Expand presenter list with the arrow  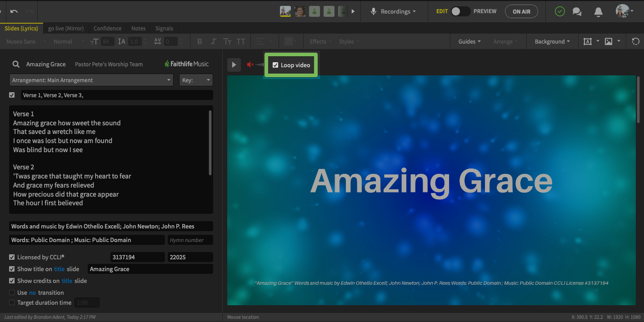[x=353, y=11]
